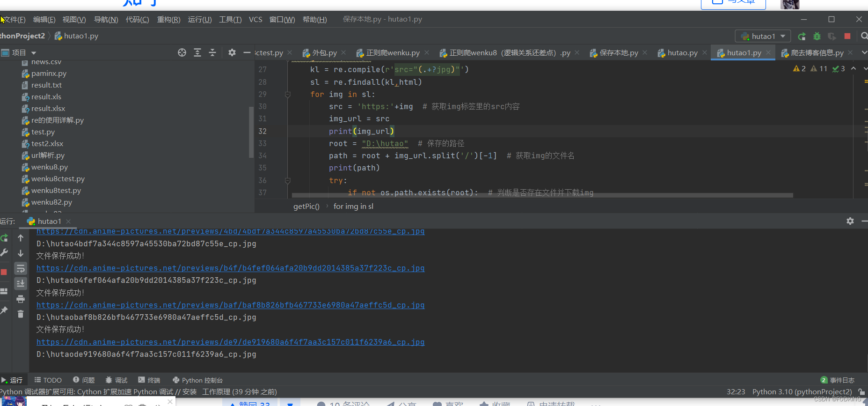
Task: Hide the project tool window
Action: [247, 52]
